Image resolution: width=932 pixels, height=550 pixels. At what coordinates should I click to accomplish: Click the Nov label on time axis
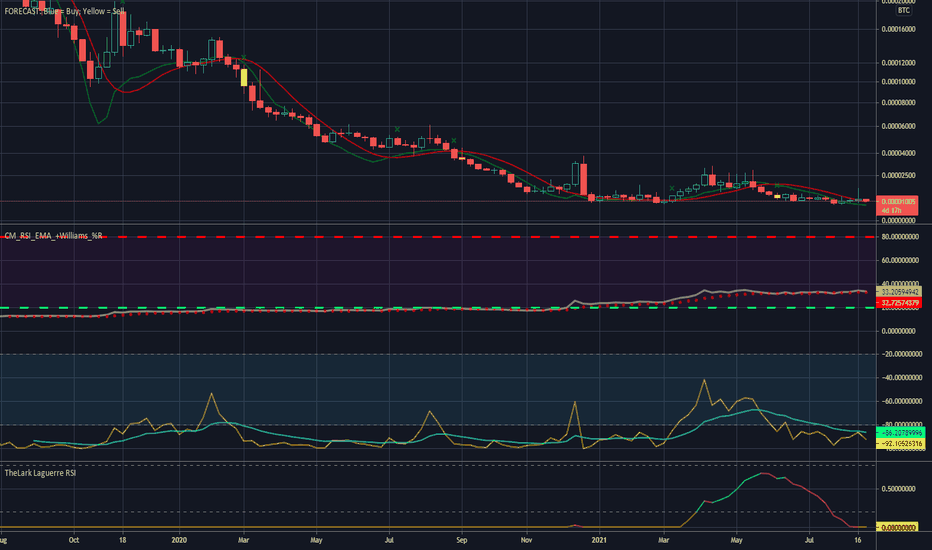coord(526,540)
